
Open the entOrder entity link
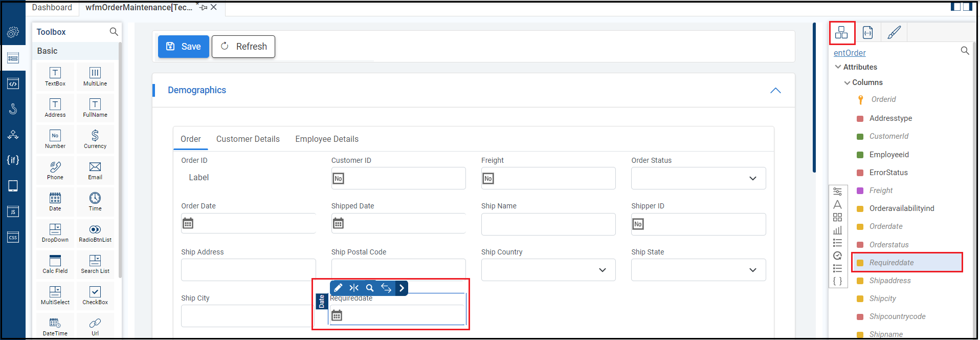click(x=850, y=53)
